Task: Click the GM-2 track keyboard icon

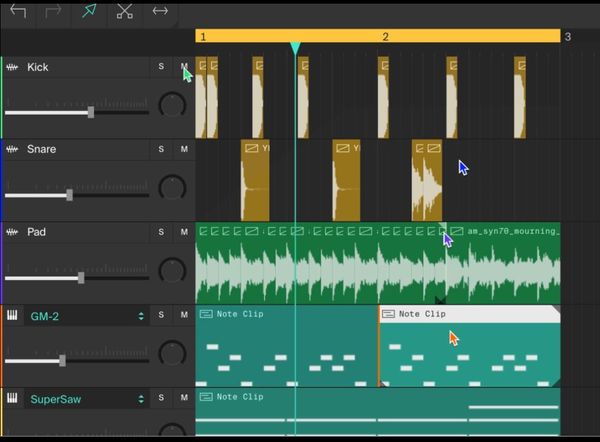Action: (x=12, y=315)
